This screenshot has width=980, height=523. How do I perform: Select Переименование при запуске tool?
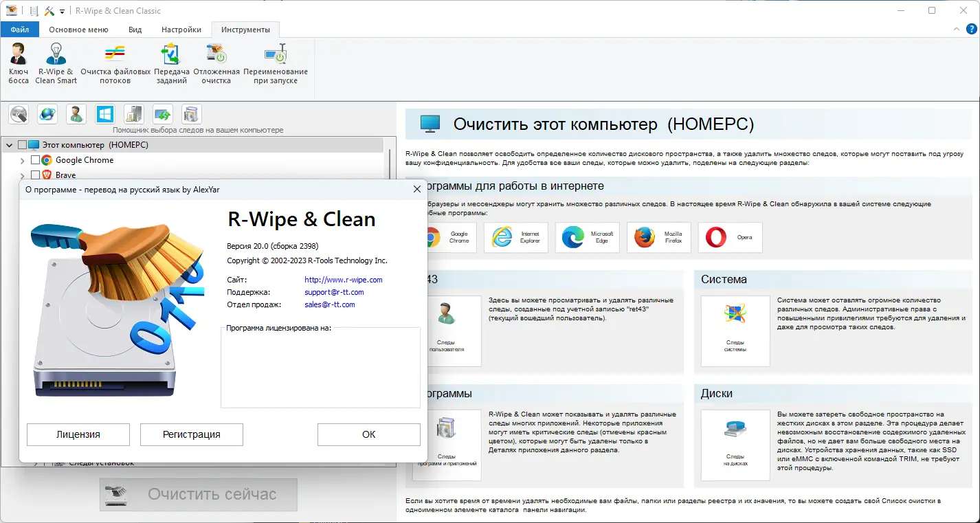pos(276,63)
